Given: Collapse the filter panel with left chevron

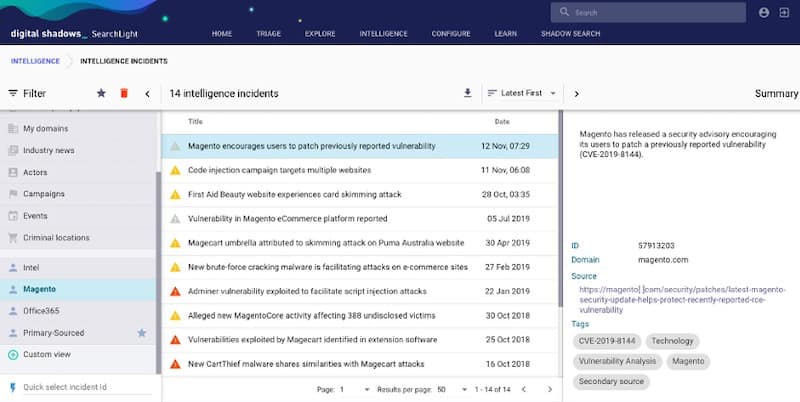Looking at the screenshot, I should (147, 93).
